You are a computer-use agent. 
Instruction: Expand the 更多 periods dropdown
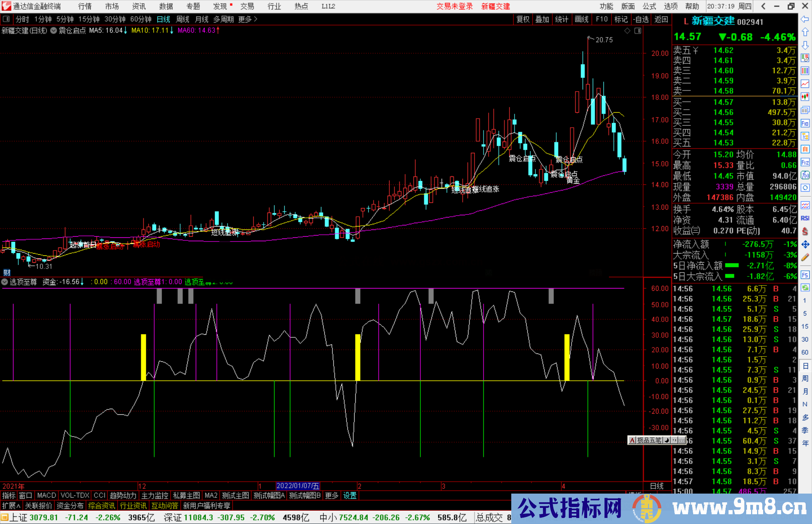tap(247, 19)
